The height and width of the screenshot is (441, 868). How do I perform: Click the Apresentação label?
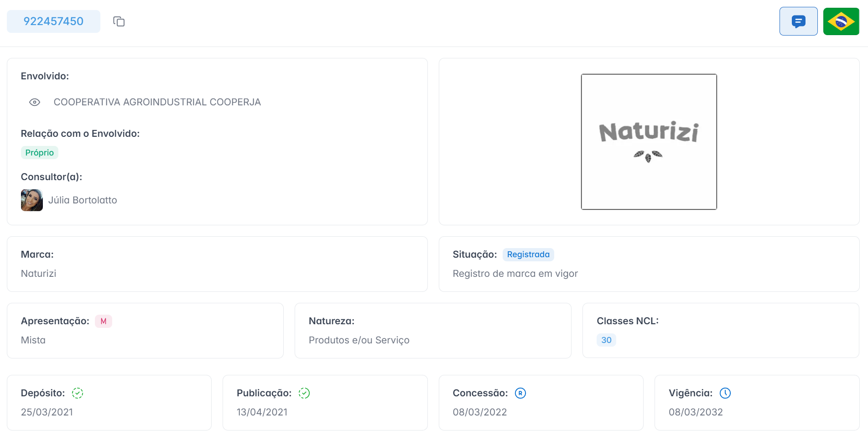pyautogui.click(x=55, y=321)
